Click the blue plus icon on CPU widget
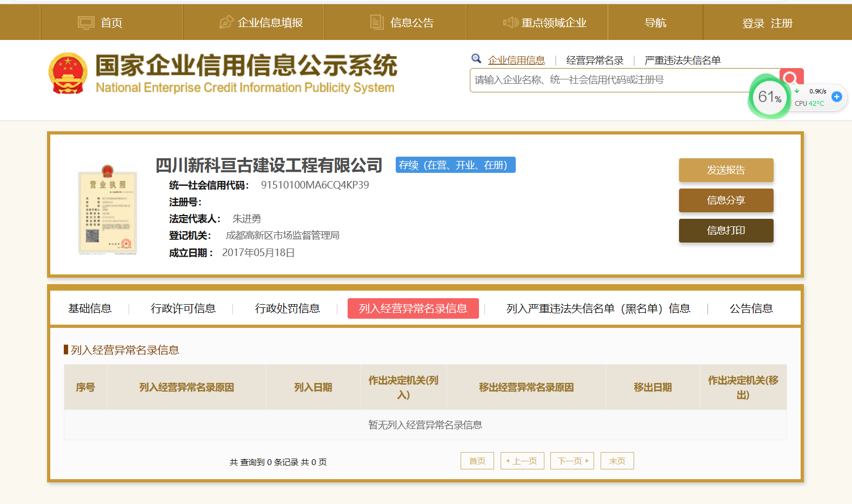Viewport: 852px width, 504px height. pos(837,97)
